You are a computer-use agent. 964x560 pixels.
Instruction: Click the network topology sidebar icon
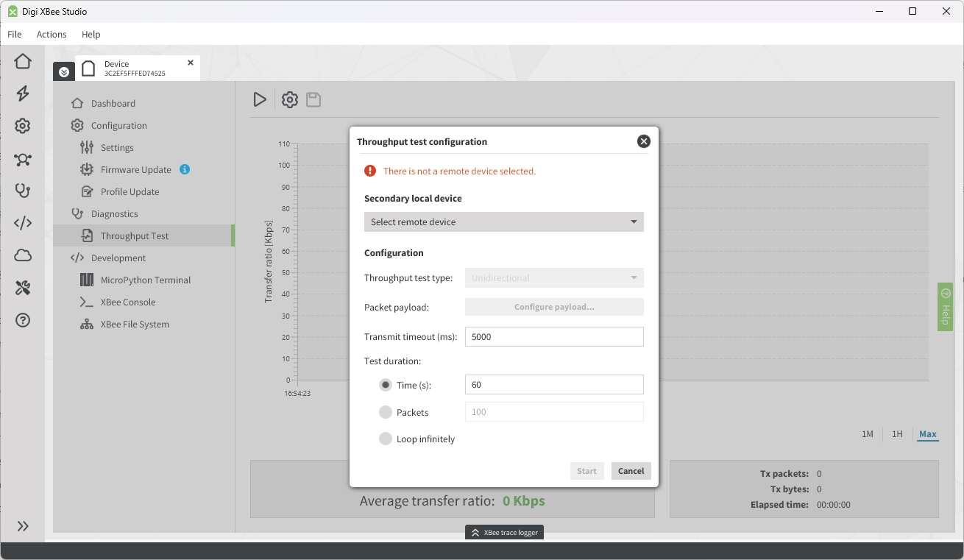pos(23,160)
